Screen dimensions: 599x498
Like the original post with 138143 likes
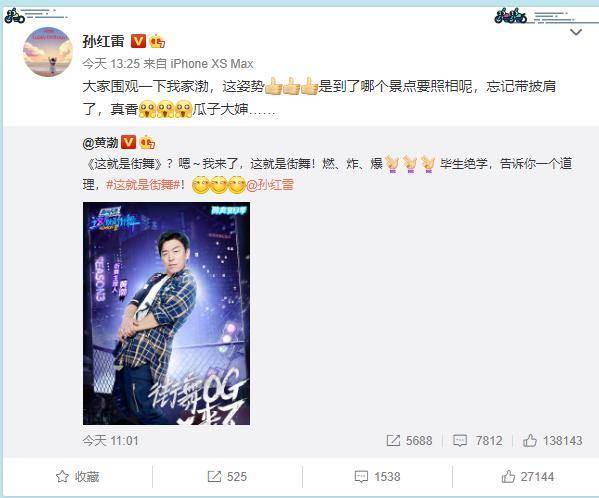pos(552,440)
